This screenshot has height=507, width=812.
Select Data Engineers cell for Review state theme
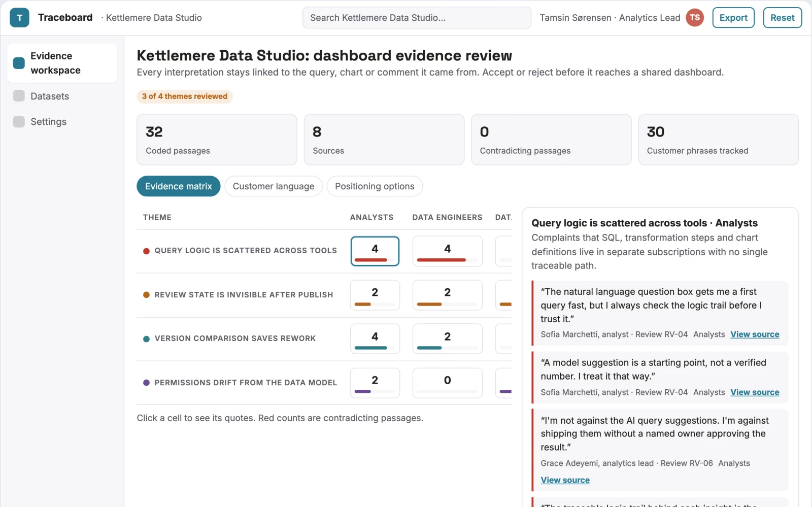click(448, 295)
